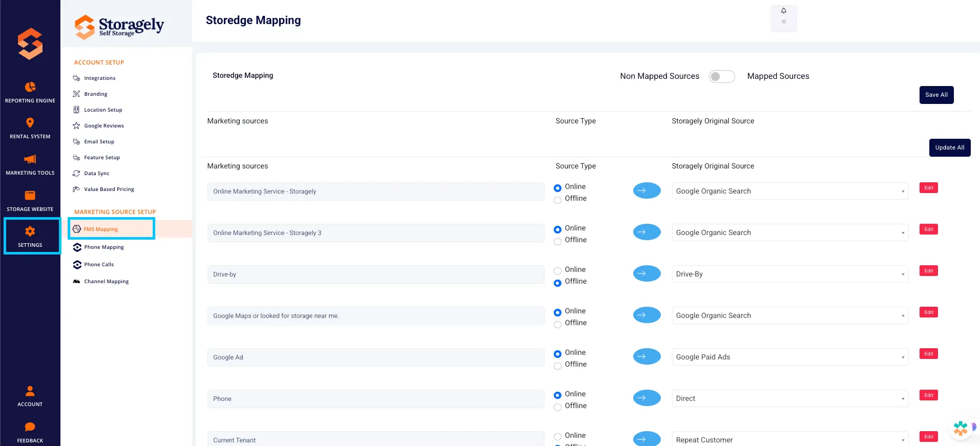This screenshot has width=980, height=446.
Task: Select Offline radio for Phone row
Action: click(557, 407)
